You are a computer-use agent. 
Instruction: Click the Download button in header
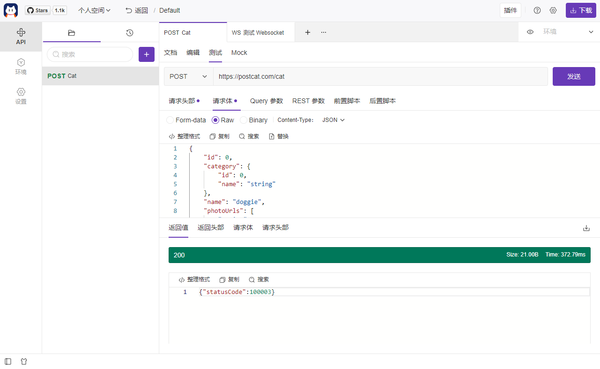pos(581,10)
